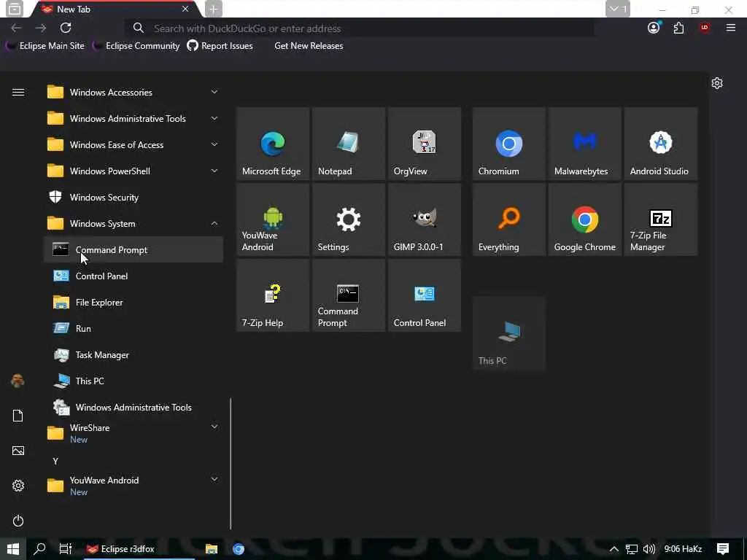Launch the Google Chrome tile

585,219
